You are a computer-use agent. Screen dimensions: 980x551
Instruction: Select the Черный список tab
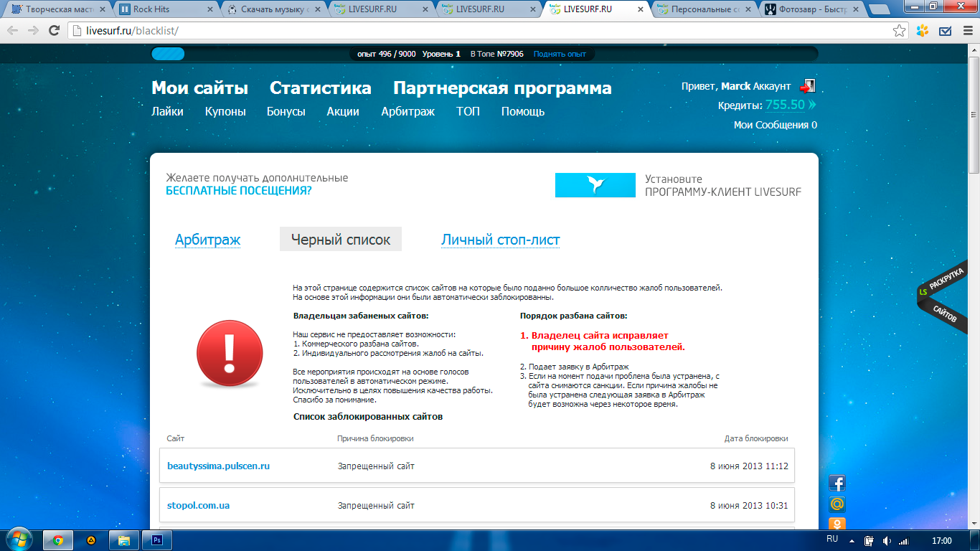click(341, 240)
